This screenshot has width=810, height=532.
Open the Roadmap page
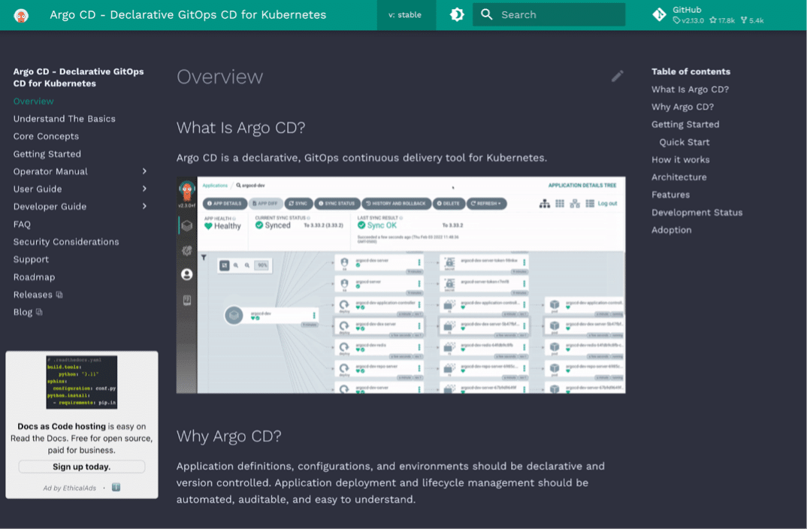click(x=34, y=277)
